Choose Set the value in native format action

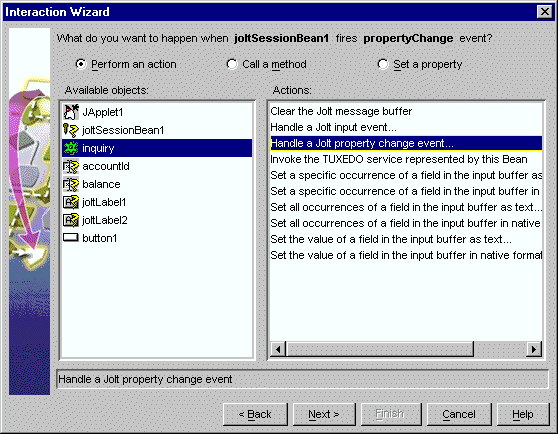(406, 255)
